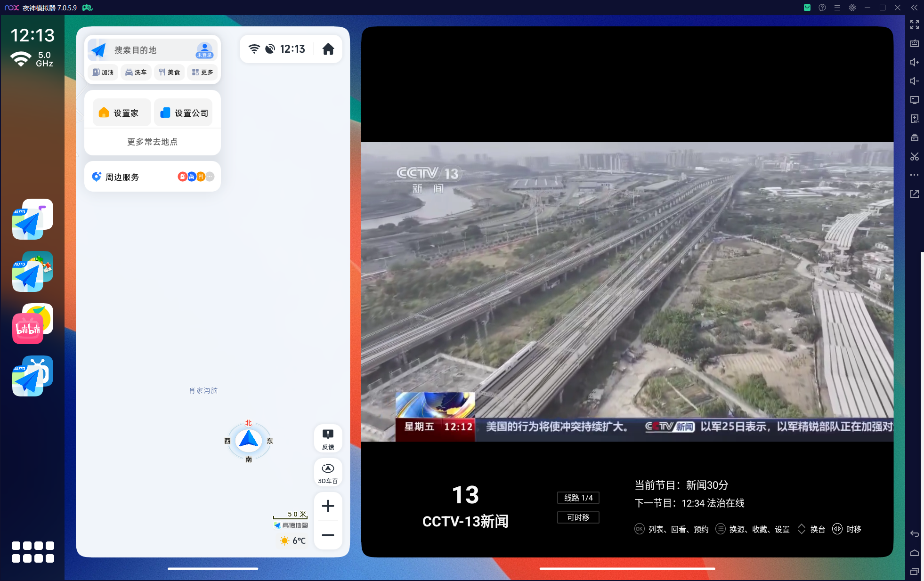Enter fullscreen via Nox sidebar icon
This screenshot has width=924, height=581.
pos(915,24)
